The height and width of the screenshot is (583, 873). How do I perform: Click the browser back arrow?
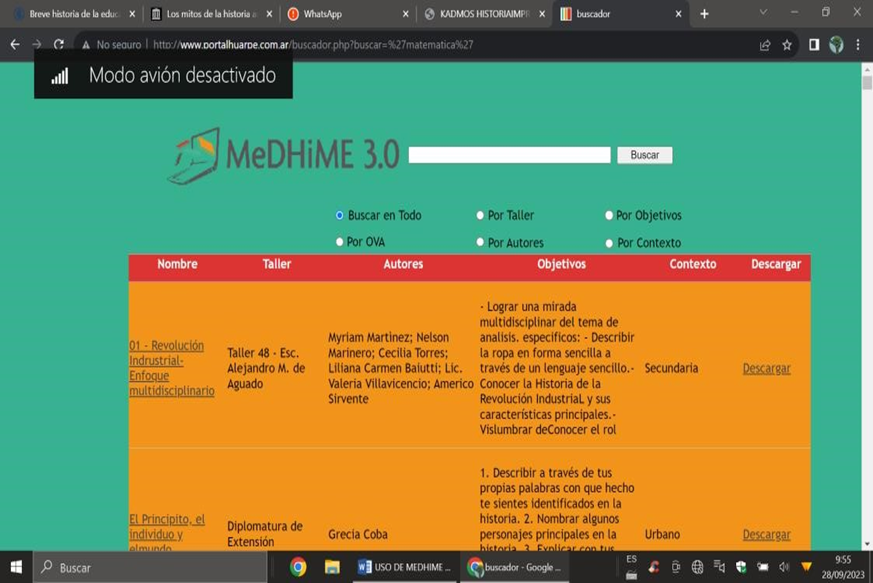tap(15, 45)
